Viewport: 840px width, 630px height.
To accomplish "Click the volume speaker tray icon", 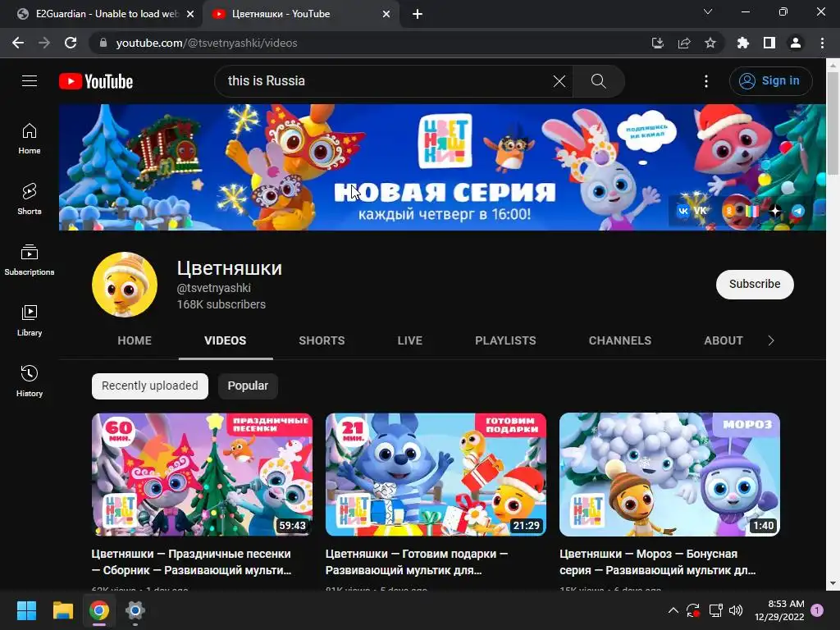I will click(x=736, y=610).
